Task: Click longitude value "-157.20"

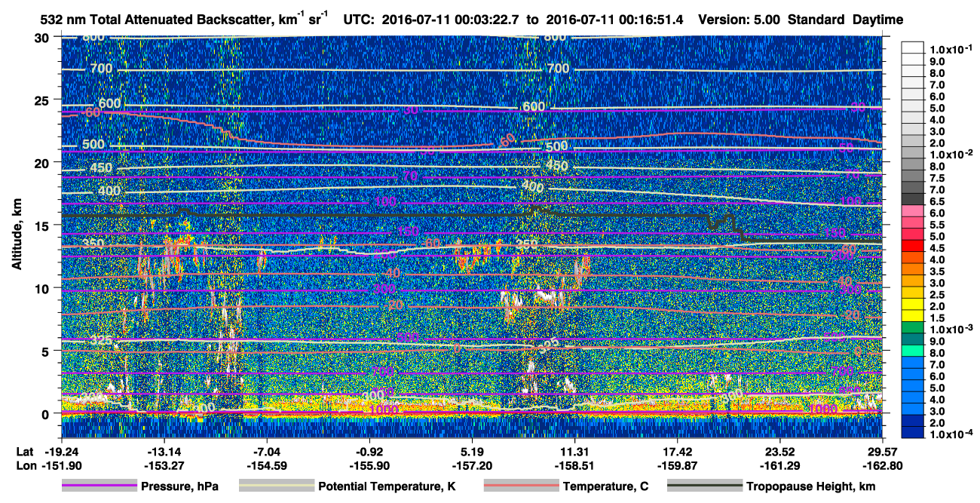Action: pyautogui.click(x=472, y=465)
